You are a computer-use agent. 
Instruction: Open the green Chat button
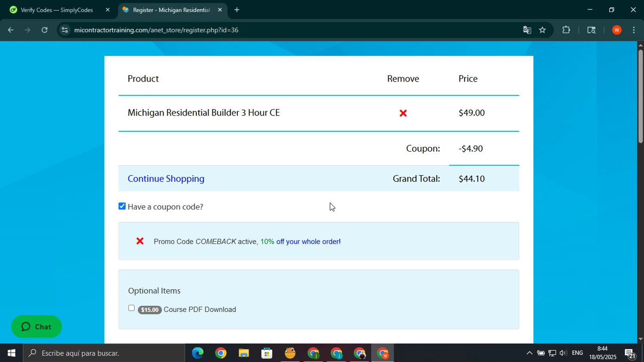[x=36, y=327]
